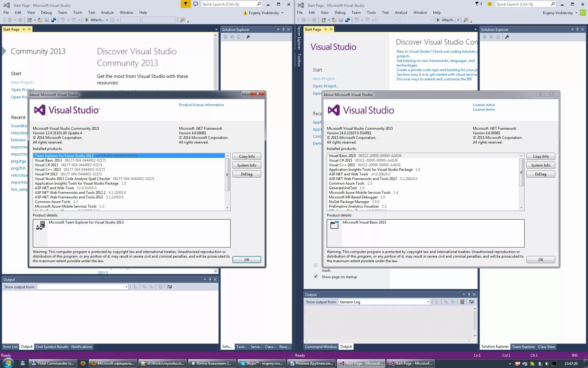Toggle checkbox above Show page on startup
The height and width of the screenshot is (368, 588).
(x=316, y=265)
